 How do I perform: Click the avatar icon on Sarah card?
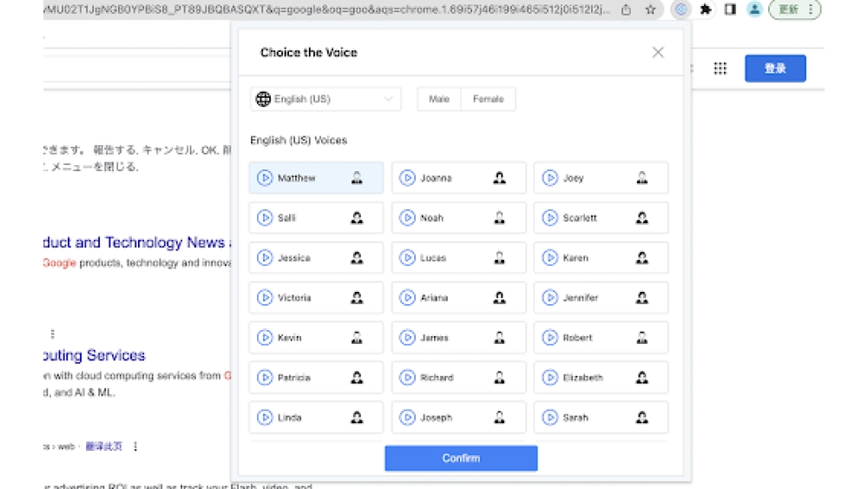click(641, 417)
